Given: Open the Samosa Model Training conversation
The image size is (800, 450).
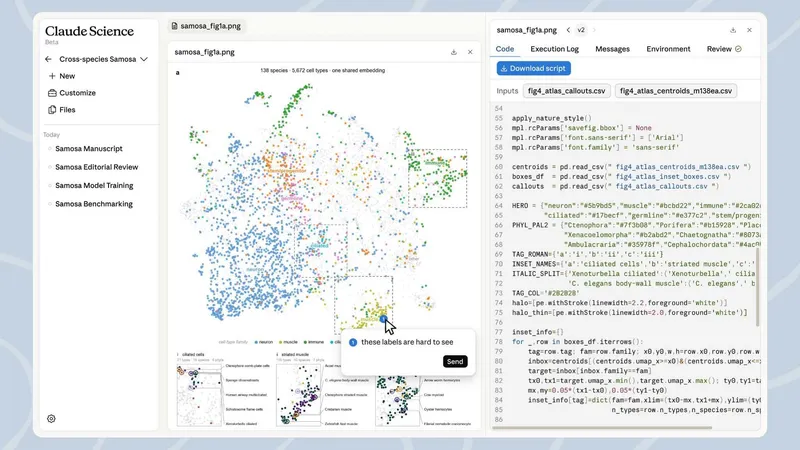Looking at the screenshot, I should [x=94, y=185].
